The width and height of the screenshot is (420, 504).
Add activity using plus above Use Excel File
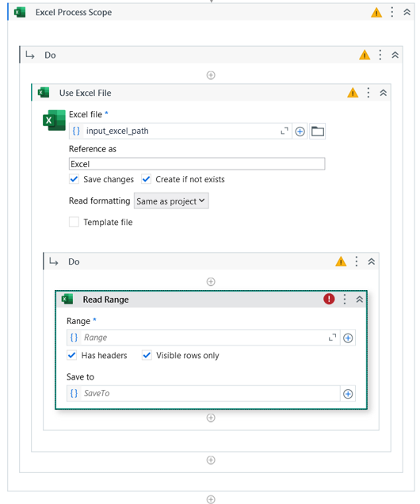pyautogui.click(x=211, y=75)
